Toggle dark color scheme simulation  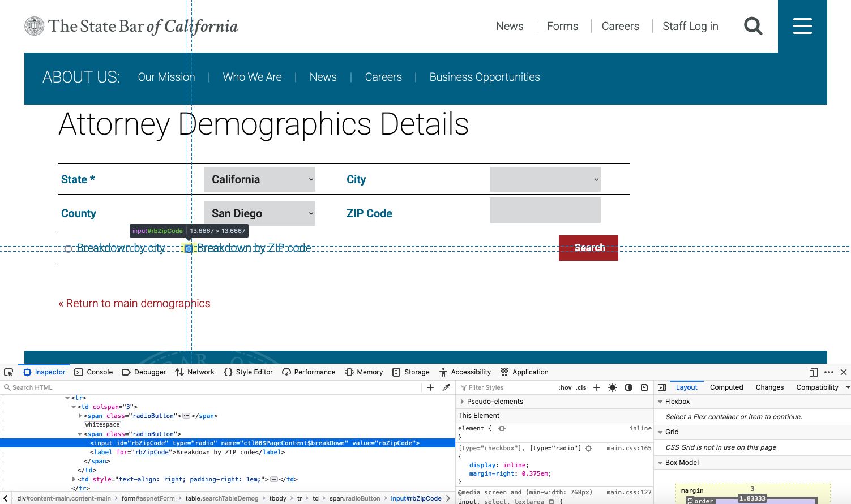628,387
